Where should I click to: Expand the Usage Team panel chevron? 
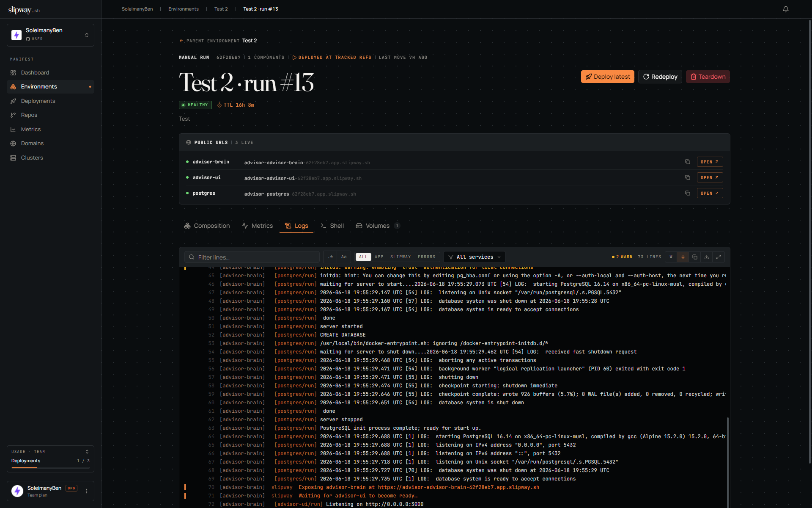(x=87, y=452)
